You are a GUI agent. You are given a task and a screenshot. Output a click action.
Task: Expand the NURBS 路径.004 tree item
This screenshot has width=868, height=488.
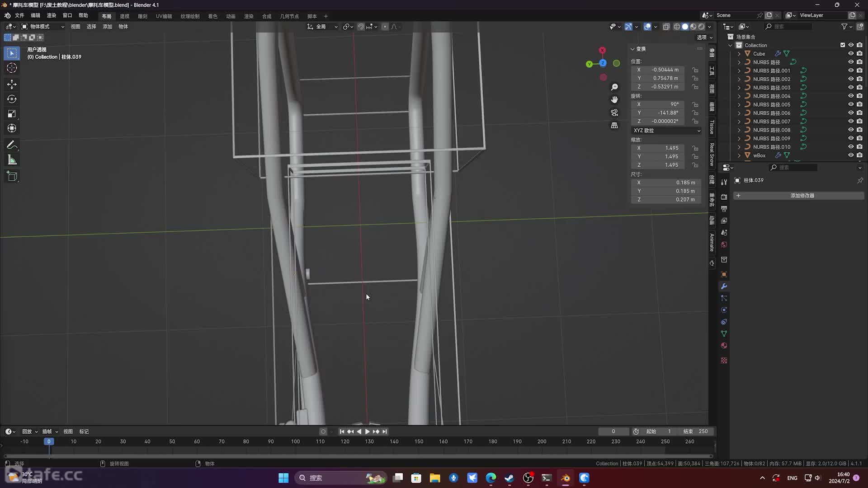pos(739,96)
